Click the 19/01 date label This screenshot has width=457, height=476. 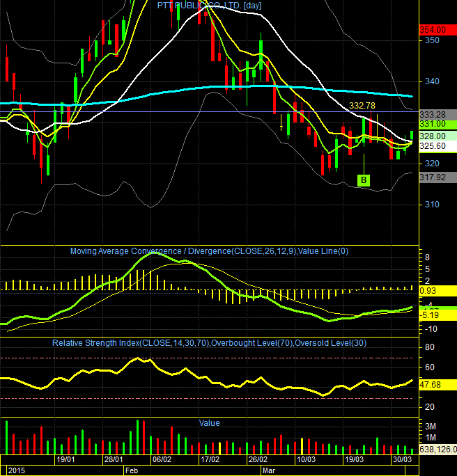coord(65,459)
